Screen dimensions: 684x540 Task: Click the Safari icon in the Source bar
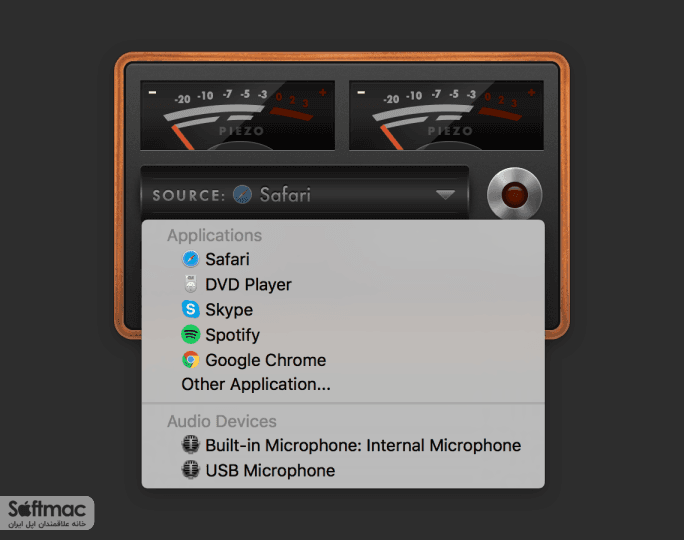click(242, 194)
